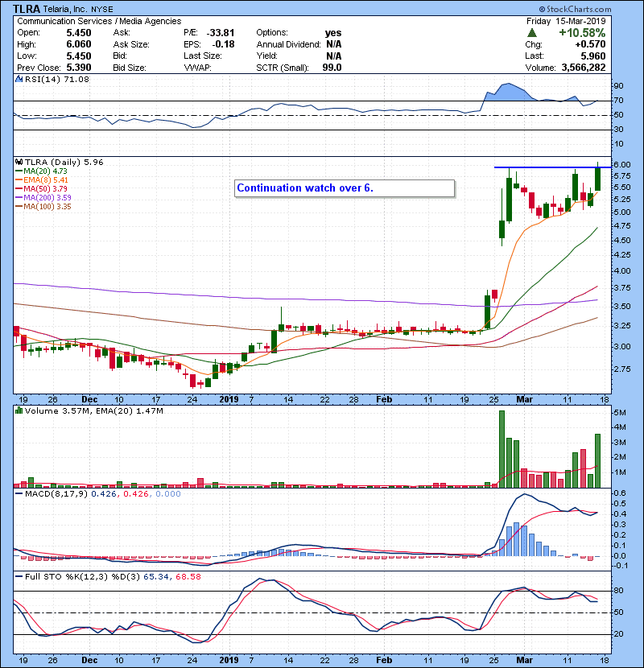
Task: Click the Open 5.450 value
Action: (79, 33)
